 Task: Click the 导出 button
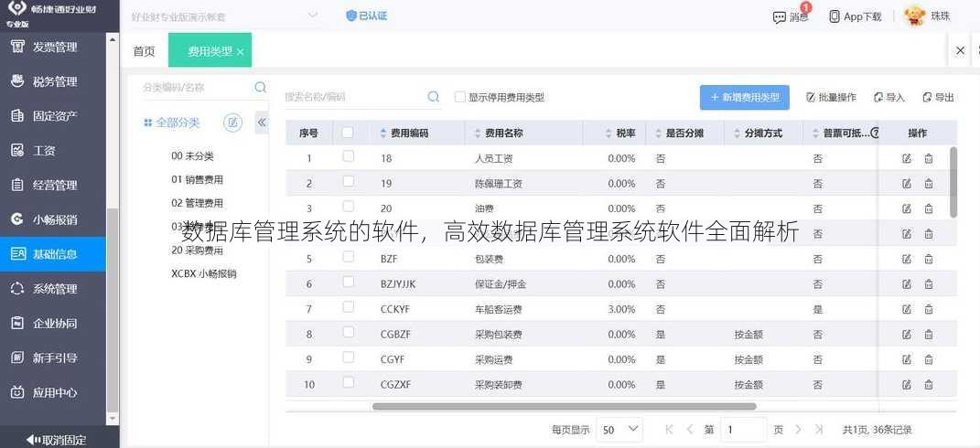click(939, 98)
